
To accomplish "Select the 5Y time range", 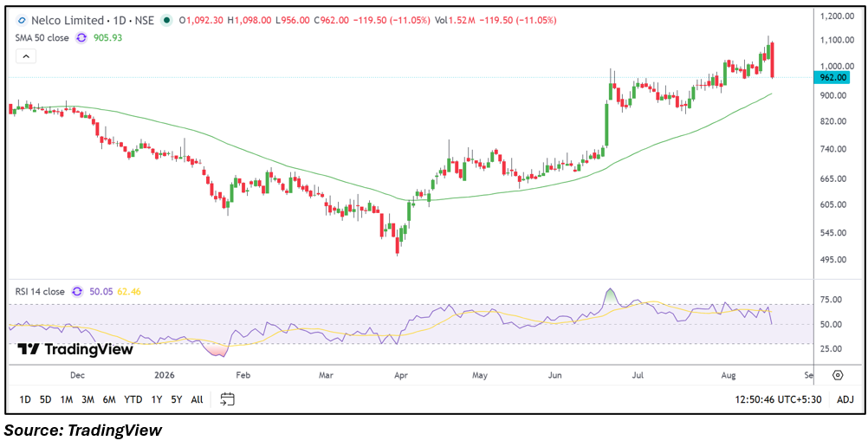I will click(x=176, y=399).
